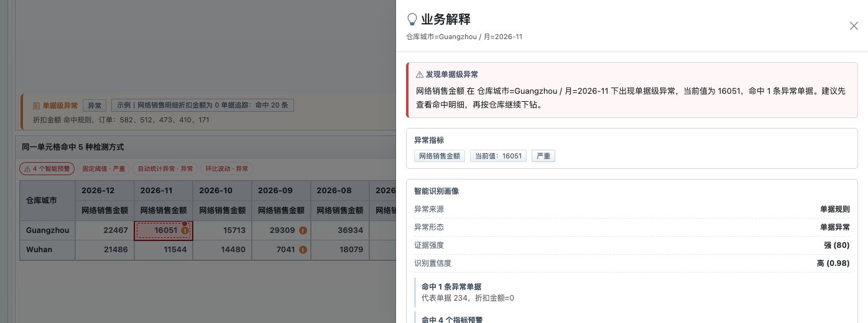Click the 异常 badge next to 单据级异常

(95, 106)
